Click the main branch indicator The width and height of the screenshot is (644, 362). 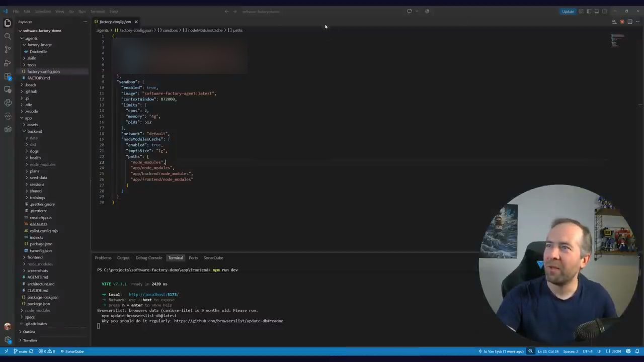pos(21,351)
